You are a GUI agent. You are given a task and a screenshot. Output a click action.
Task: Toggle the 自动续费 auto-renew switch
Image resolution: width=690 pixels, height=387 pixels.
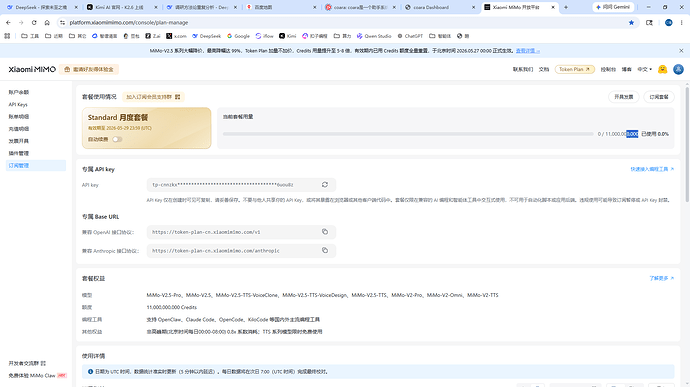click(x=117, y=139)
